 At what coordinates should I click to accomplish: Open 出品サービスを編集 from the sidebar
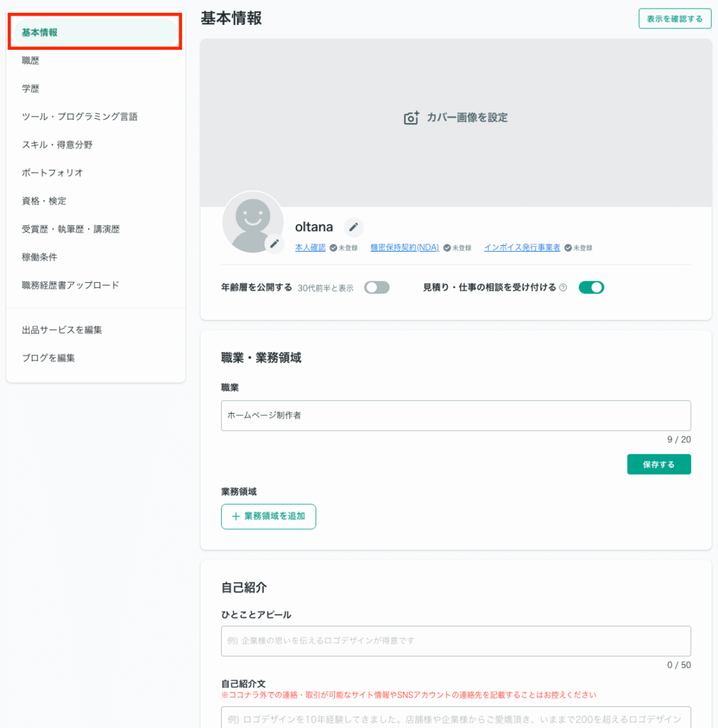[62, 330]
